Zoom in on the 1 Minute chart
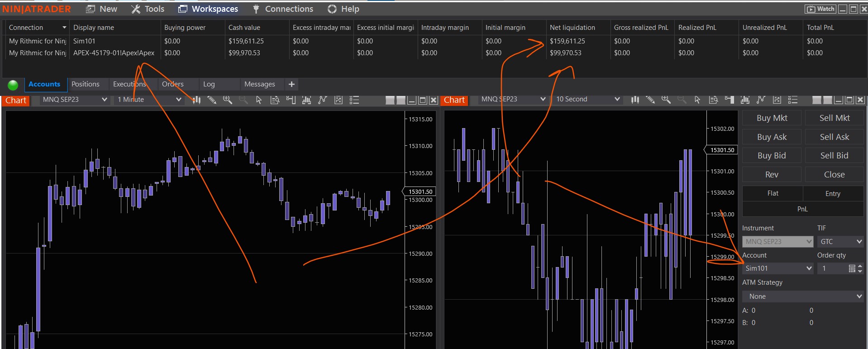 [x=227, y=100]
